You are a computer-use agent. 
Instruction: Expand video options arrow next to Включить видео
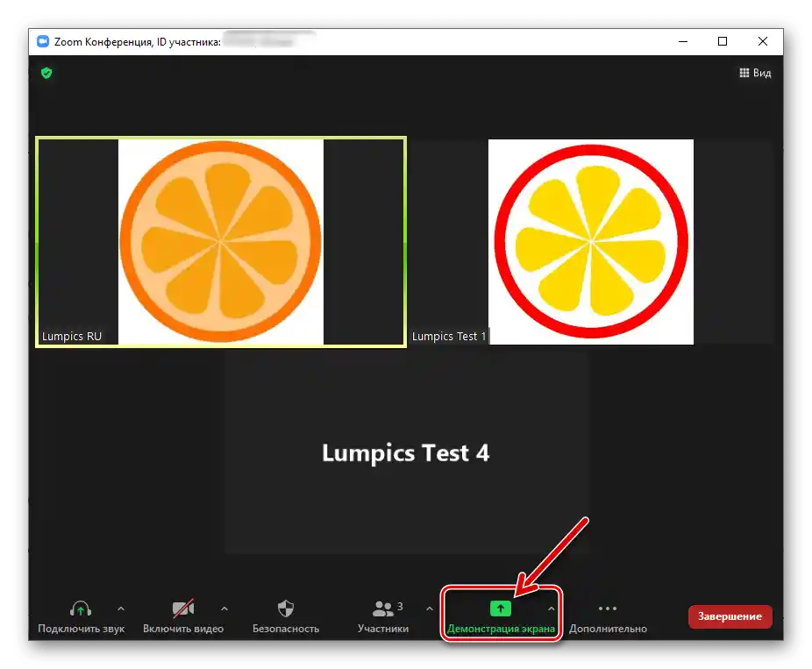(224, 609)
